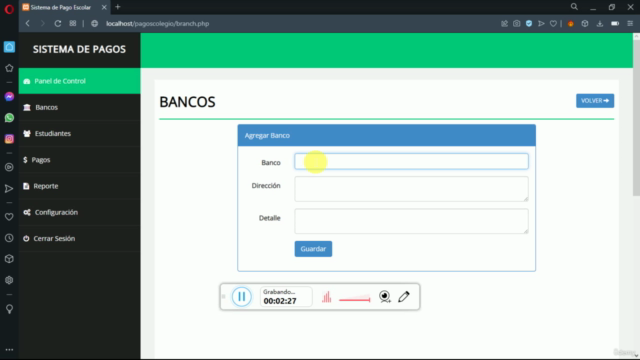Click the battery saver icon
Image resolution: width=640 pixels, height=360 pixels.
615,24
